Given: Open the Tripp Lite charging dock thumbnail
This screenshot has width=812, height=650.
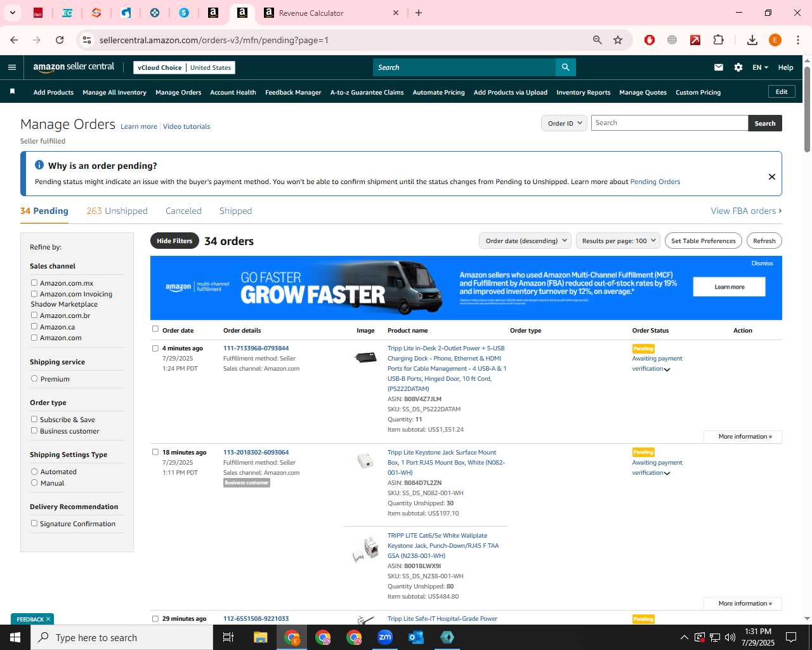Looking at the screenshot, I should tap(365, 358).
